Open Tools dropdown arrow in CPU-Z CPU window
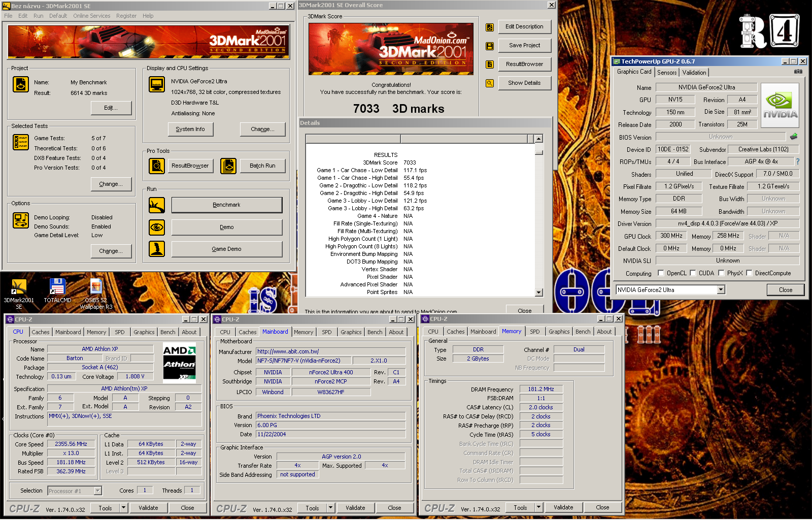 pos(123,508)
